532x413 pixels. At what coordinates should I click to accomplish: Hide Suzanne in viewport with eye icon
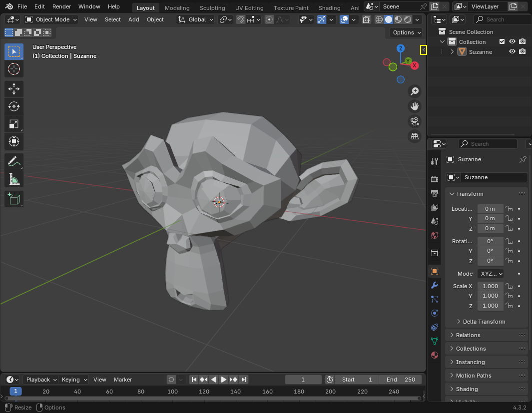512,51
